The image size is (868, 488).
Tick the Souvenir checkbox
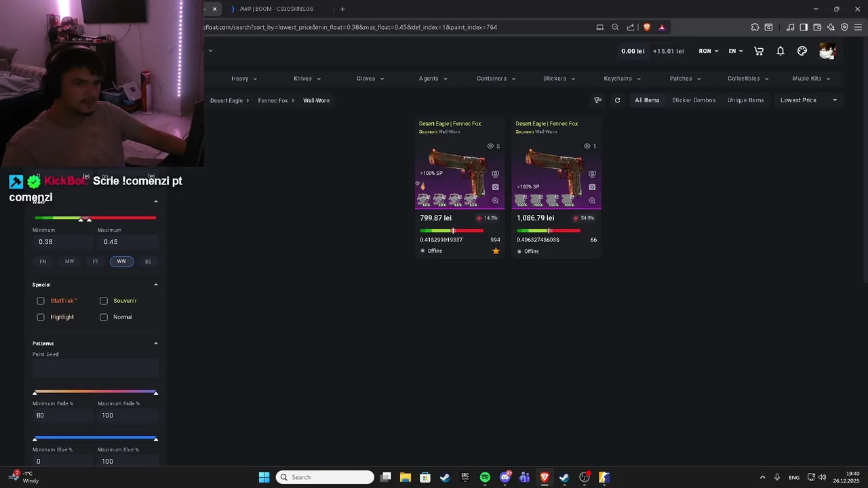(104, 301)
